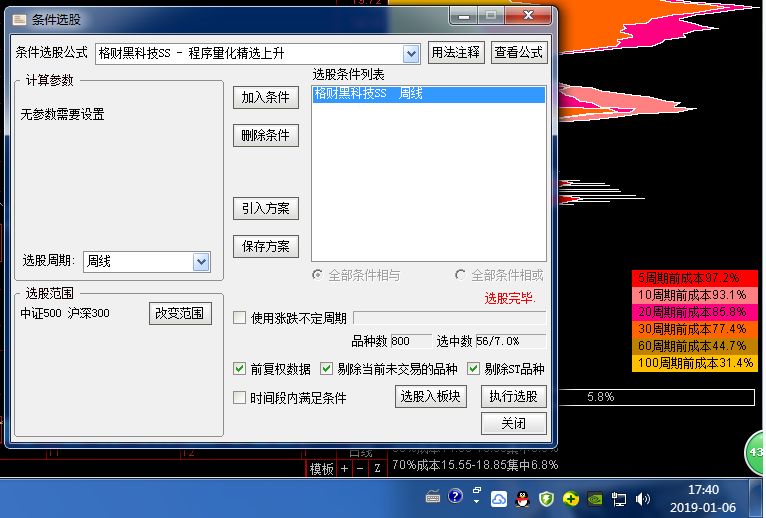This screenshot has height=518, width=766.
Task: Click 执行选股 button
Action: (513, 396)
